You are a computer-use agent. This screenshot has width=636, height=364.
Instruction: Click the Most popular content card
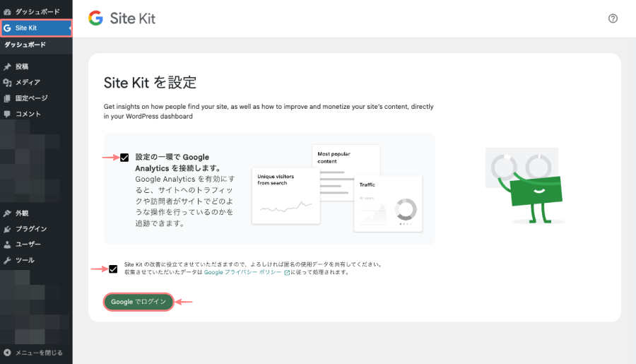tap(346, 160)
